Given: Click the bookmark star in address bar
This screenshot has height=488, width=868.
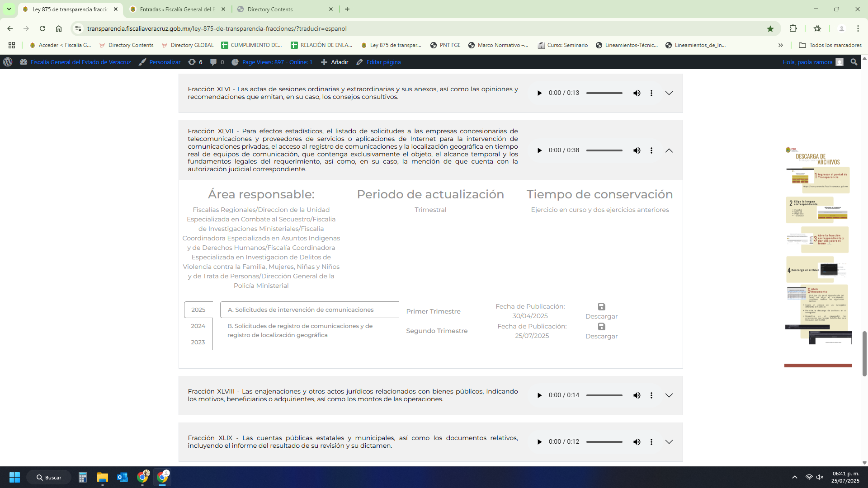Looking at the screenshot, I should click(770, 28).
